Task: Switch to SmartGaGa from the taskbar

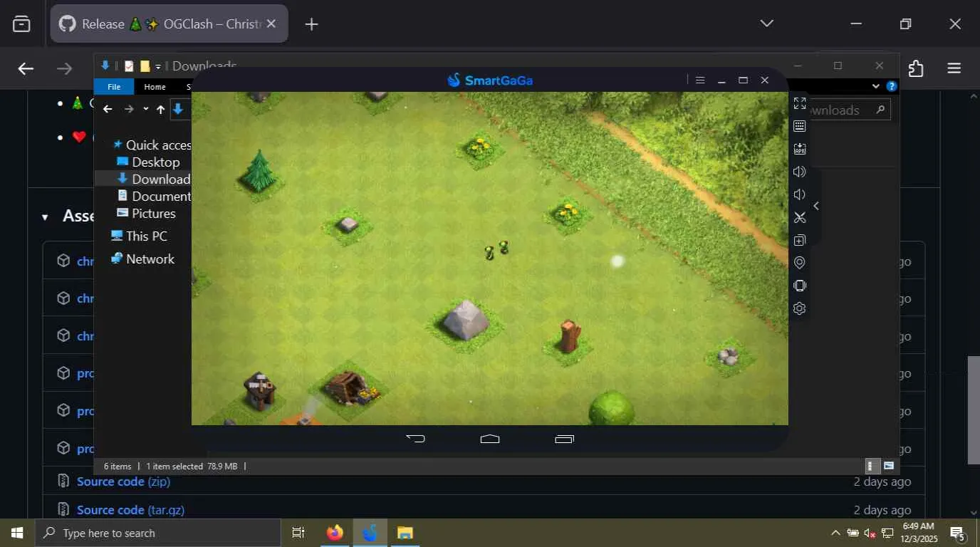Action: tap(370, 533)
